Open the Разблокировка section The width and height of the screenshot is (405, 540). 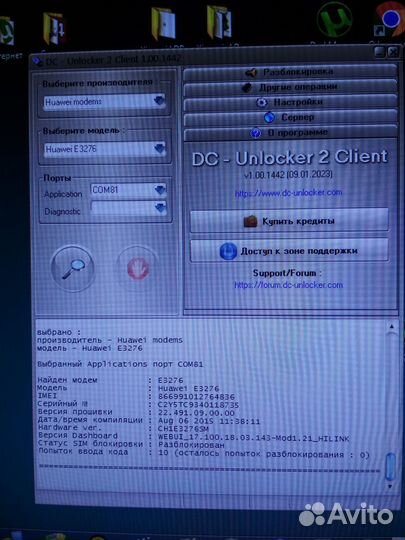click(290, 72)
